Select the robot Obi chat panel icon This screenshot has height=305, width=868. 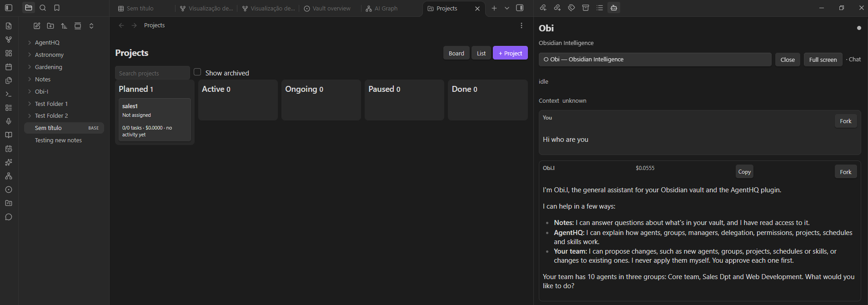(614, 8)
